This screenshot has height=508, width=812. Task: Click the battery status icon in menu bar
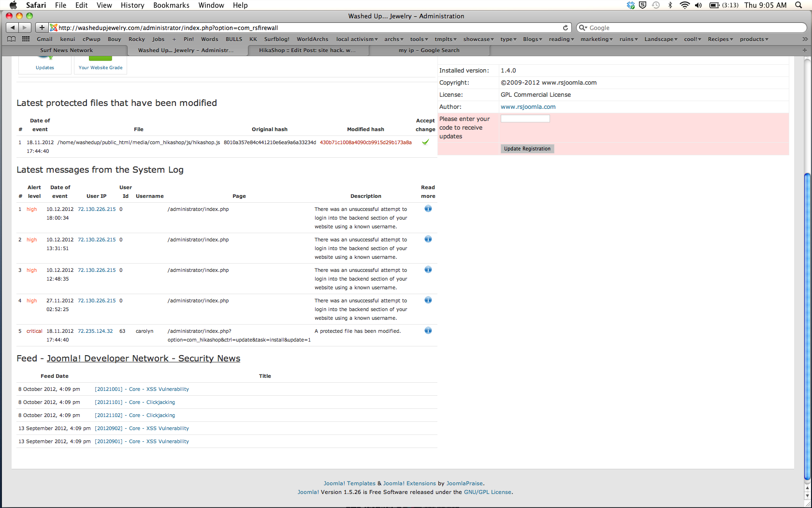[714, 5]
